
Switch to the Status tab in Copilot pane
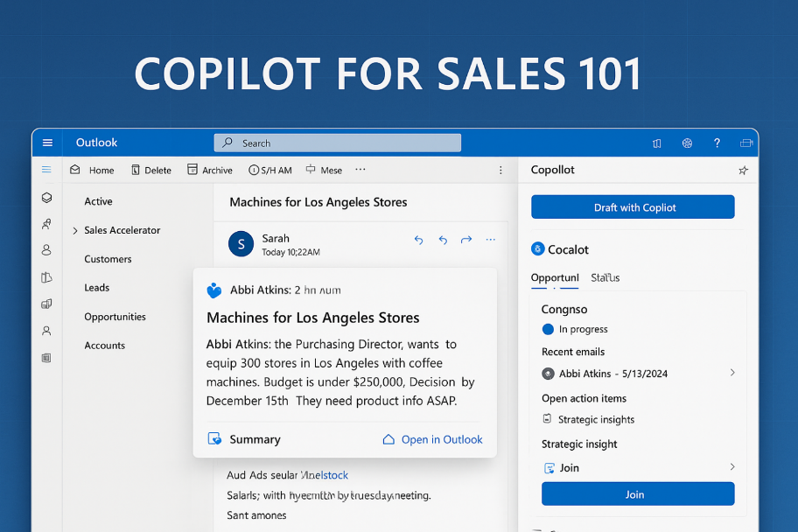click(604, 277)
